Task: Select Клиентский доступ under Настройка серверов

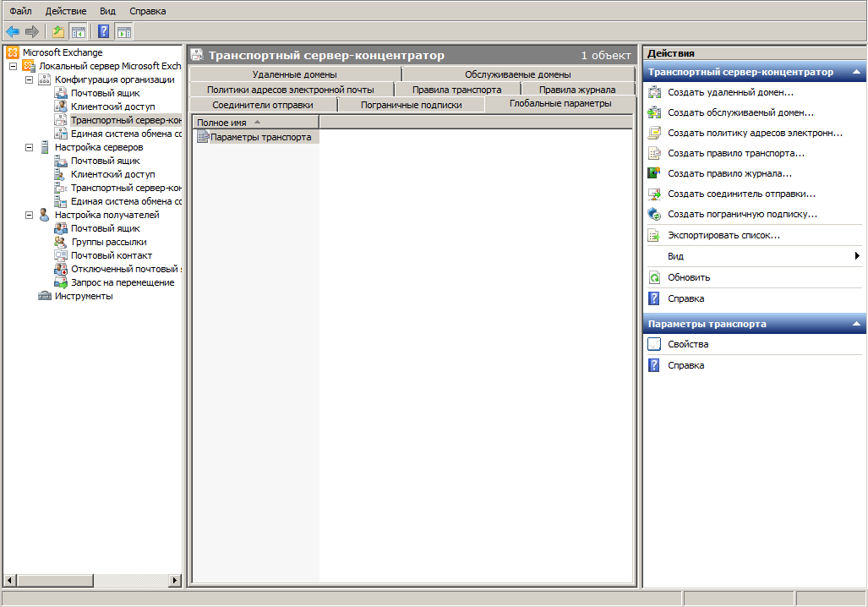Action: click(113, 174)
